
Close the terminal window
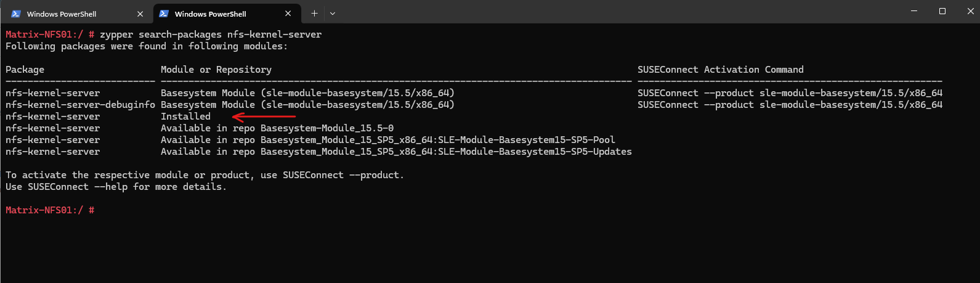click(x=971, y=11)
